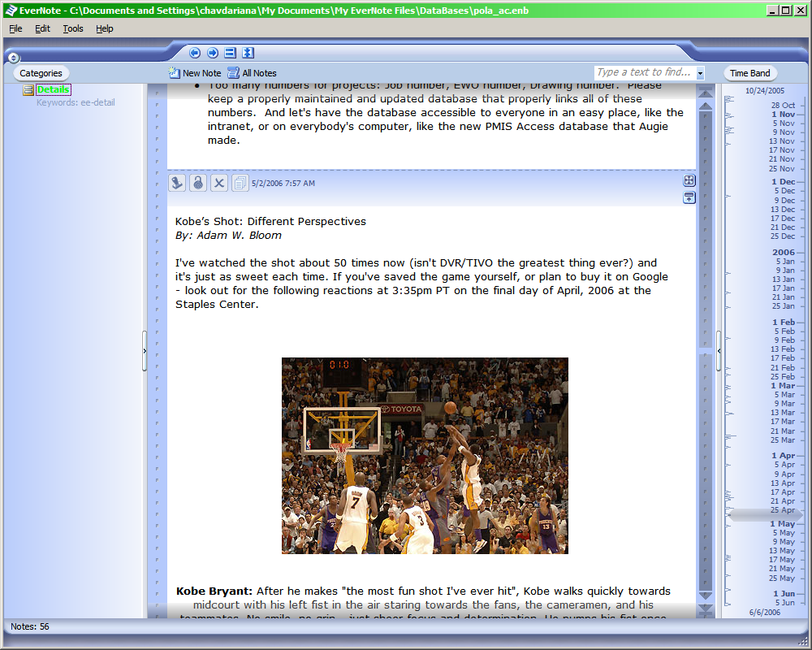Click the basketball game photo in the note

[x=425, y=456]
